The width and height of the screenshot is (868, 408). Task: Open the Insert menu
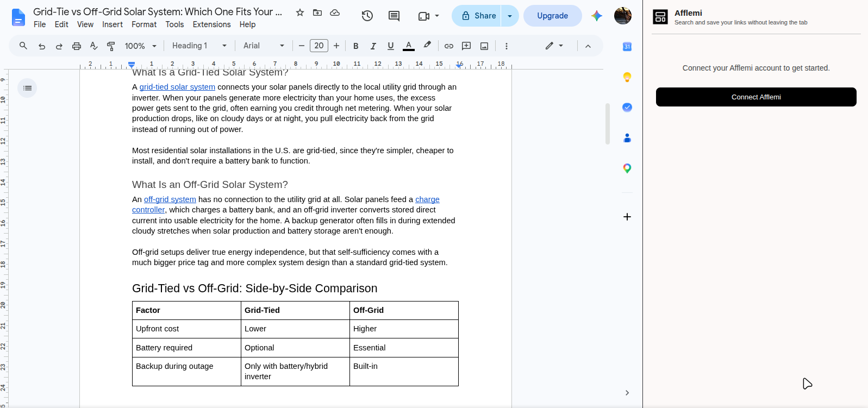tap(113, 24)
